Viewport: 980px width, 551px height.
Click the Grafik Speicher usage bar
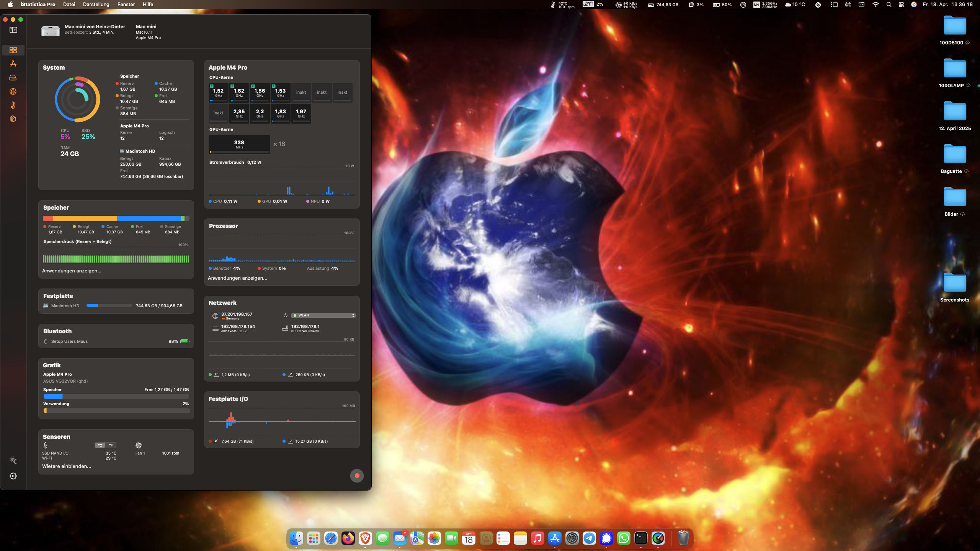click(116, 396)
